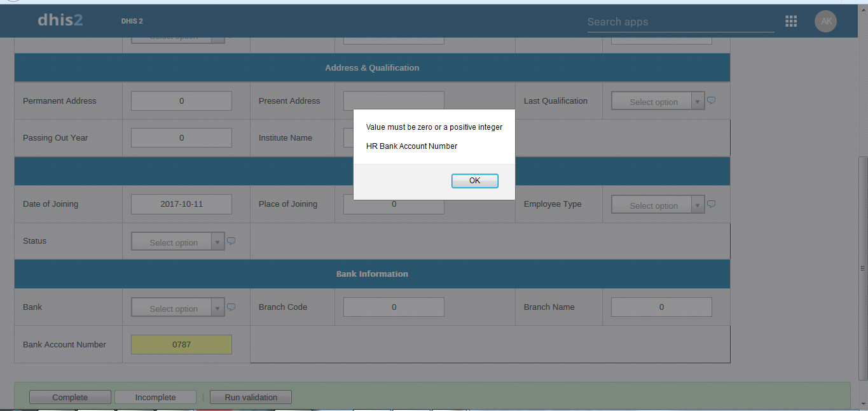Open the apps grid menu icon
The image size is (868, 411).
pyautogui.click(x=791, y=22)
